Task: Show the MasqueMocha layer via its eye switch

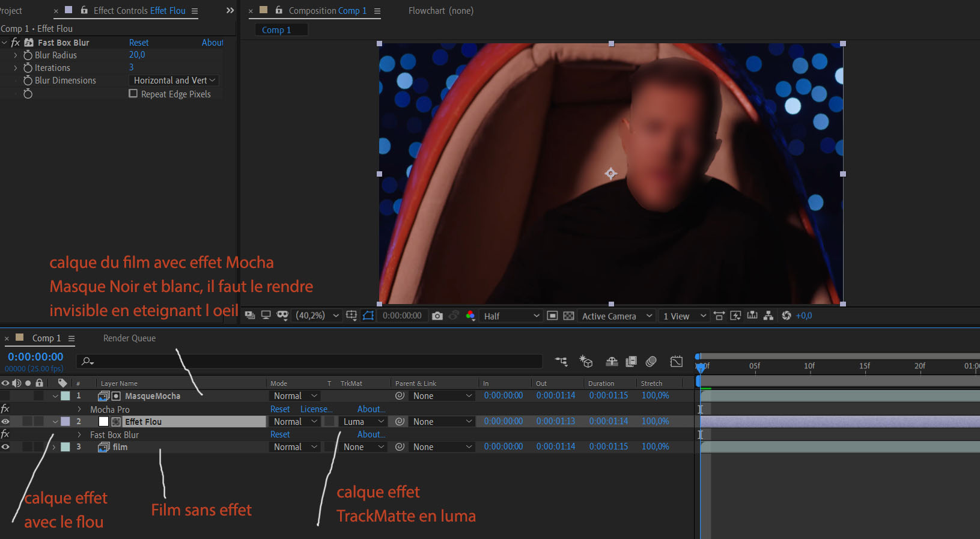Action: pyautogui.click(x=5, y=396)
